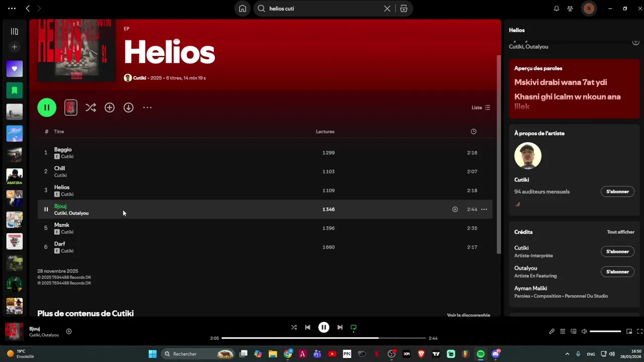Enter full screen mode

click(x=640, y=331)
